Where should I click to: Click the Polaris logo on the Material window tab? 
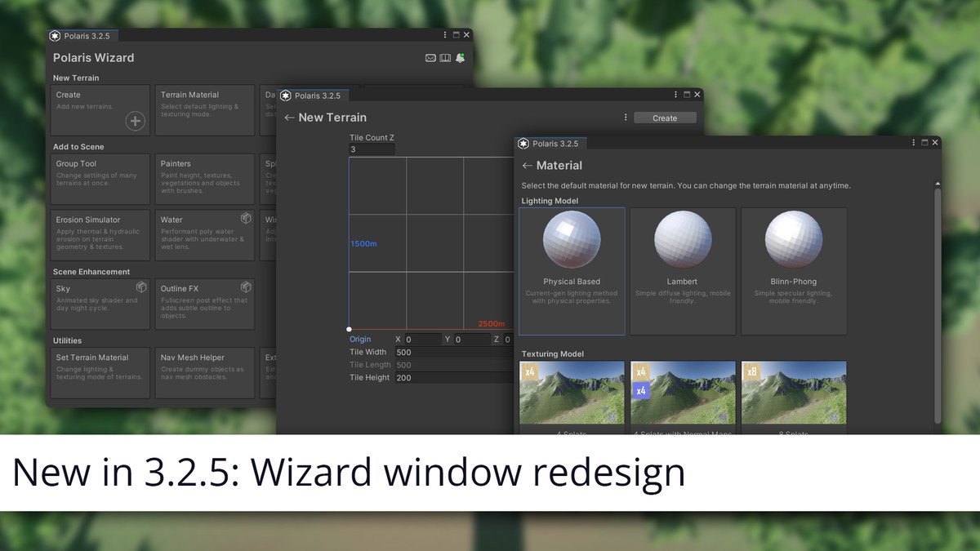point(523,144)
